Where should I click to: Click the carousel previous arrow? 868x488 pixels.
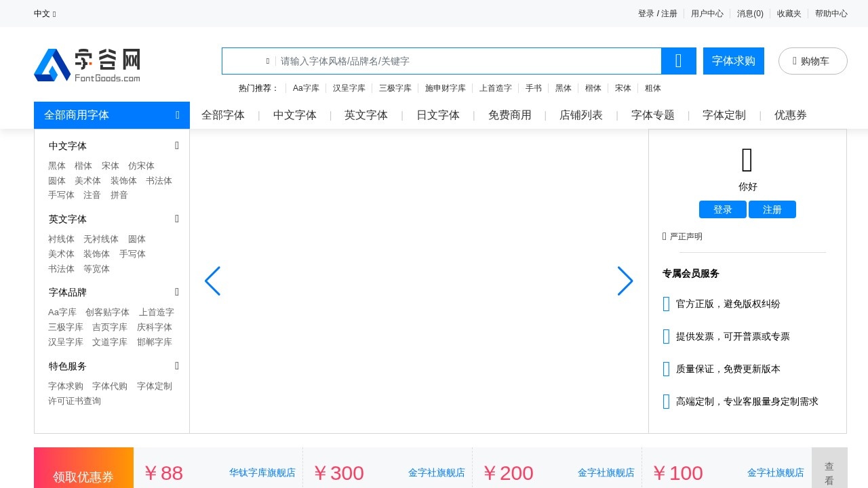tap(212, 281)
